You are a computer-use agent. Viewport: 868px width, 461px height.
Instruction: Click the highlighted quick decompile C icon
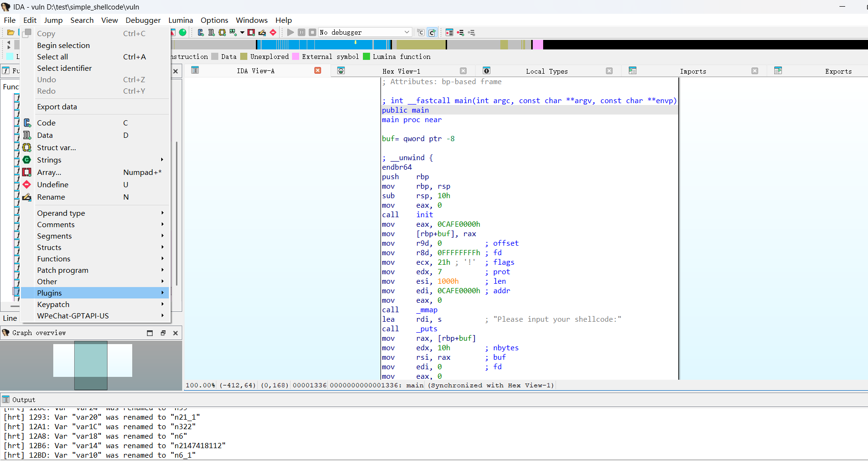click(432, 32)
